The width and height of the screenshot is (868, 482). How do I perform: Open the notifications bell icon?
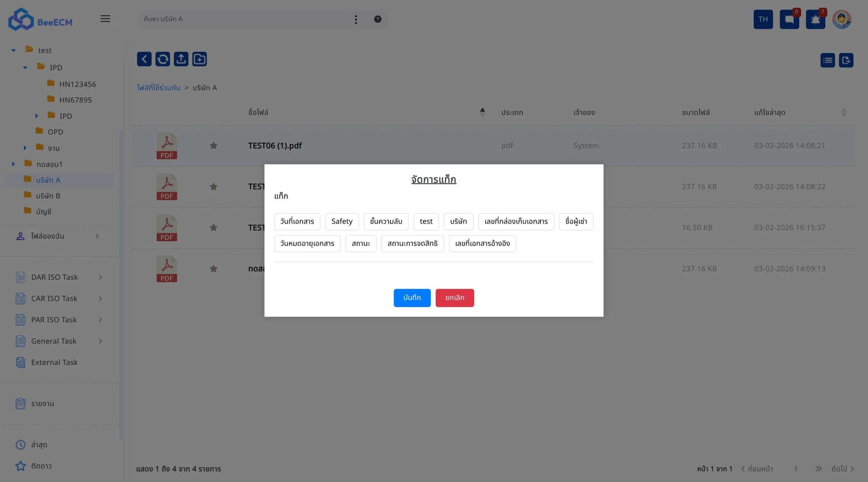point(815,19)
